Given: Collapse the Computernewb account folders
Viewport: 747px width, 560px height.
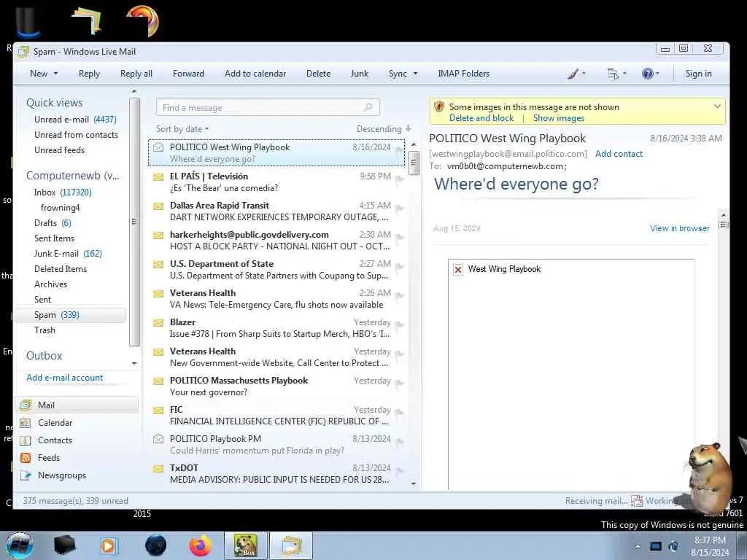Looking at the screenshot, I should tap(72, 176).
